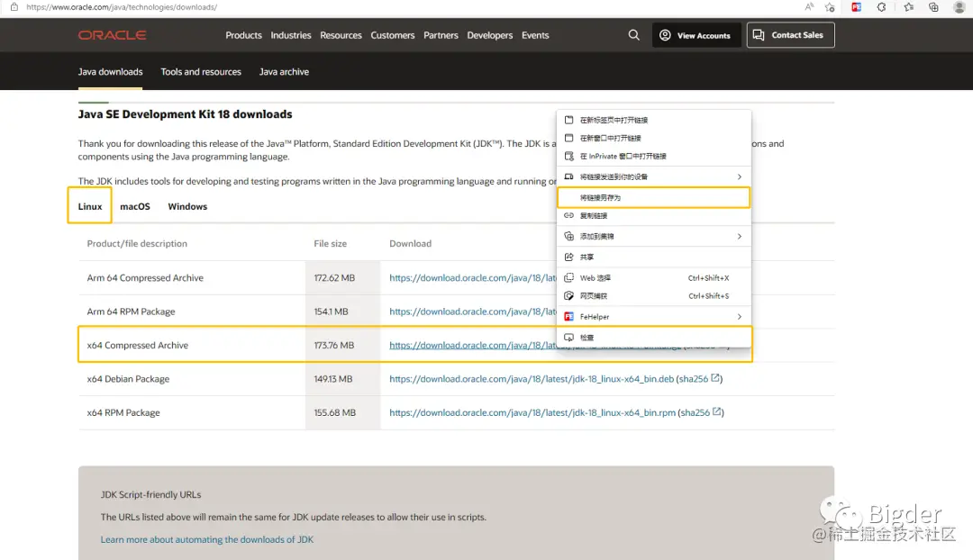Choose 共享 from context menu

click(x=653, y=257)
